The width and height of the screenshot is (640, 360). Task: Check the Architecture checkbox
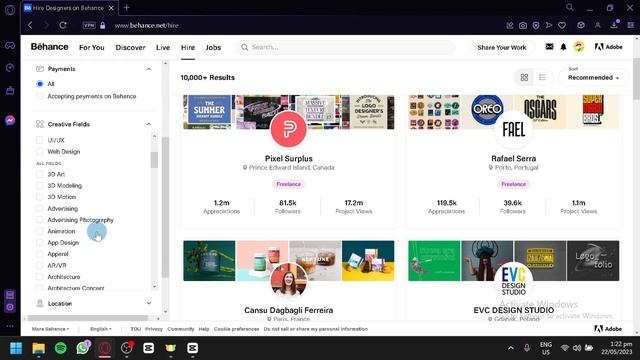(40, 277)
